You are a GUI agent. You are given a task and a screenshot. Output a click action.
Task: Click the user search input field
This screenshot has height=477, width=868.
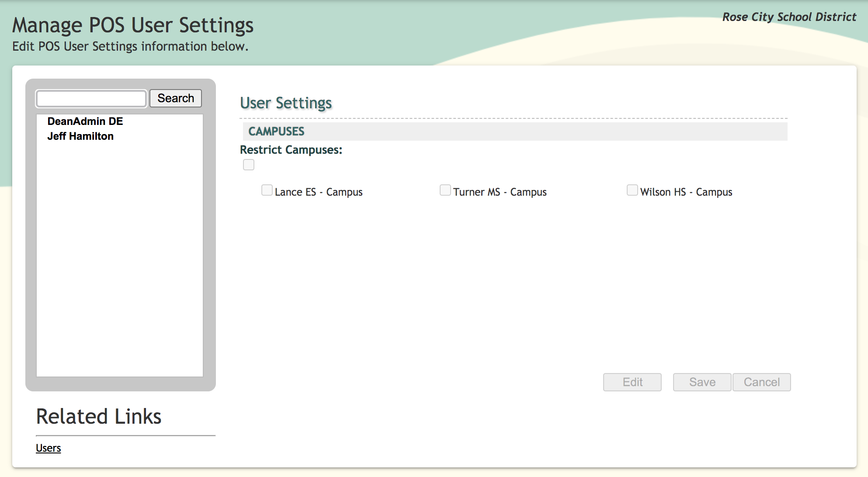(91, 98)
